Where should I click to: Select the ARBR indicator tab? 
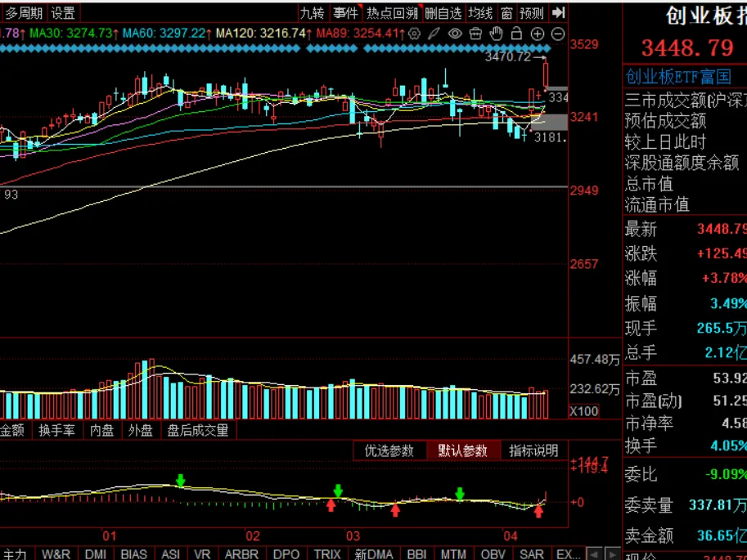(241, 553)
